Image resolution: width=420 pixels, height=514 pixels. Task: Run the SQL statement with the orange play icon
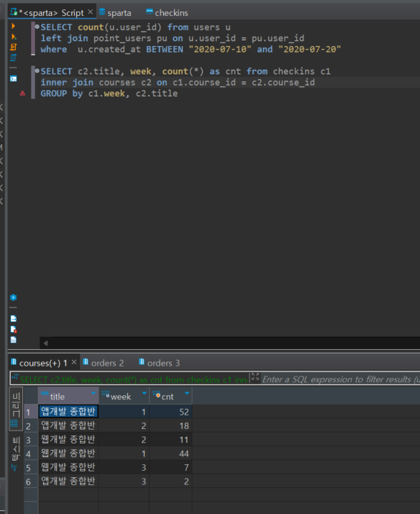pyautogui.click(x=14, y=26)
